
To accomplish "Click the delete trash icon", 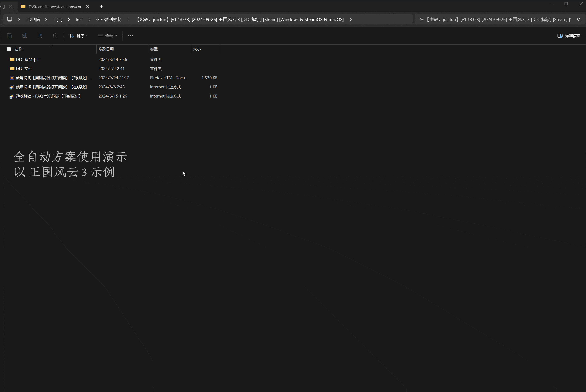I will pyautogui.click(x=55, y=36).
